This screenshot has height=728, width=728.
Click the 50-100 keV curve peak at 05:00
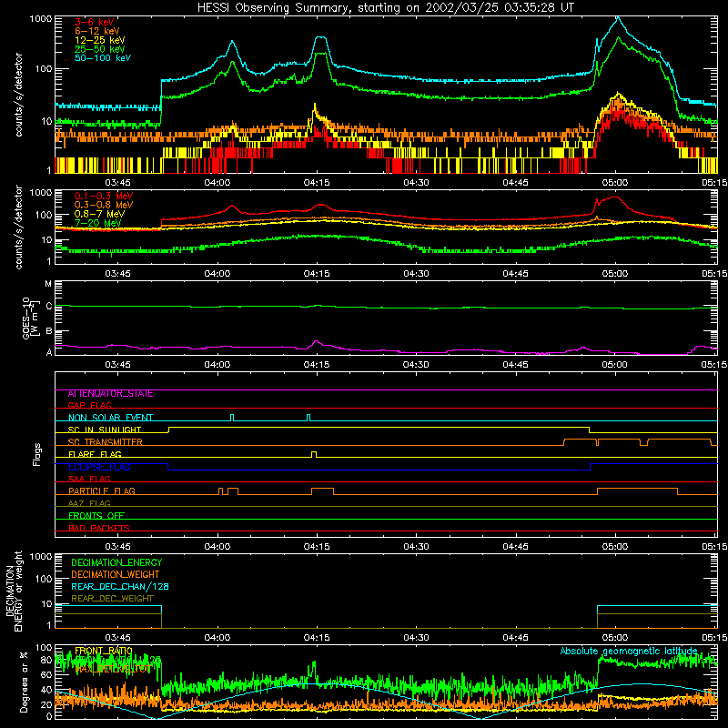pyautogui.click(x=618, y=18)
